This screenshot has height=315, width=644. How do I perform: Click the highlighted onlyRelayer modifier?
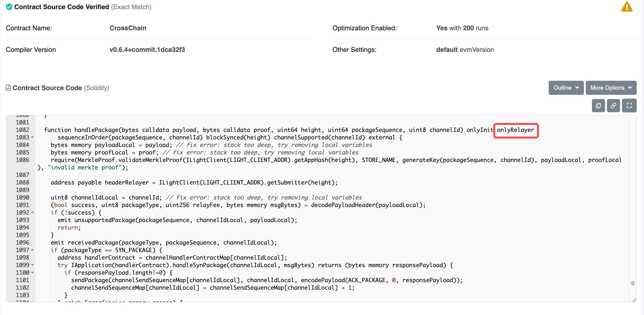(515, 130)
